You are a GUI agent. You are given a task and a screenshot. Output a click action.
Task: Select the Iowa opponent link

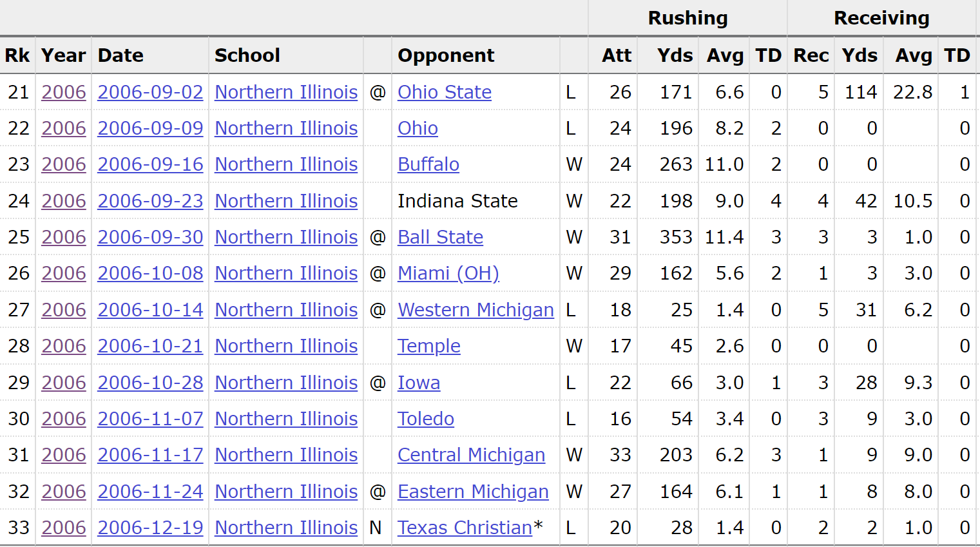click(x=419, y=383)
